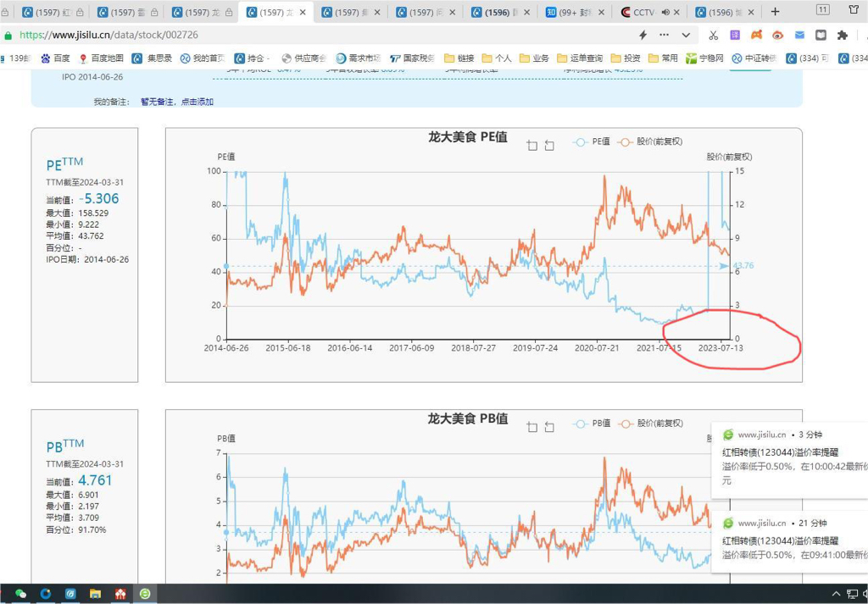
Task: Switch to the CCTV browser tab
Action: pyautogui.click(x=648, y=12)
